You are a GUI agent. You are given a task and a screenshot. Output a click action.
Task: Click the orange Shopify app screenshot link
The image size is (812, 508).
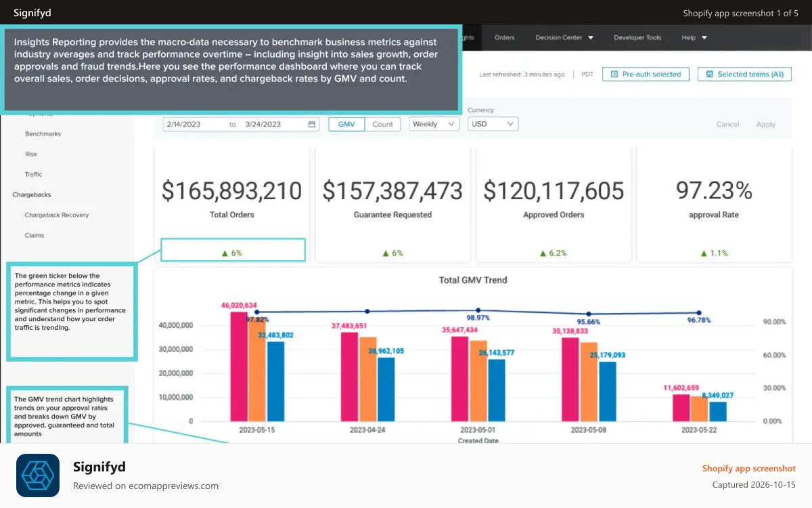tap(749, 469)
